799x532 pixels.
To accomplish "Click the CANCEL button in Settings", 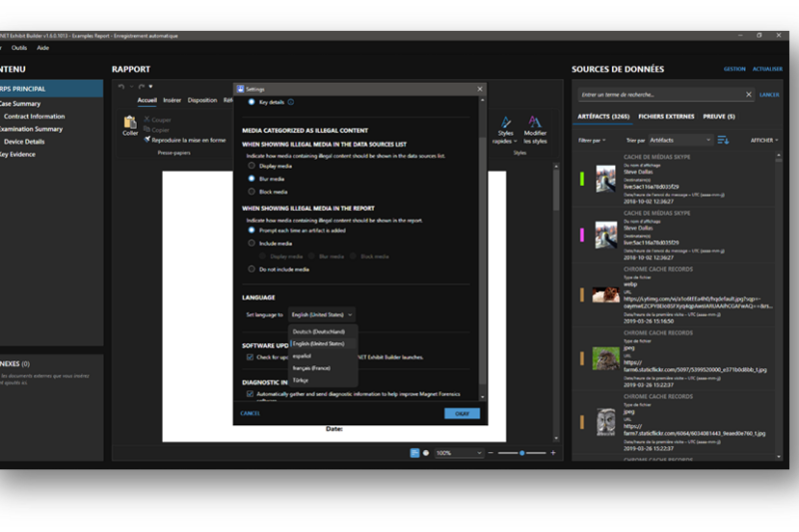I will (x=250, y=413).
